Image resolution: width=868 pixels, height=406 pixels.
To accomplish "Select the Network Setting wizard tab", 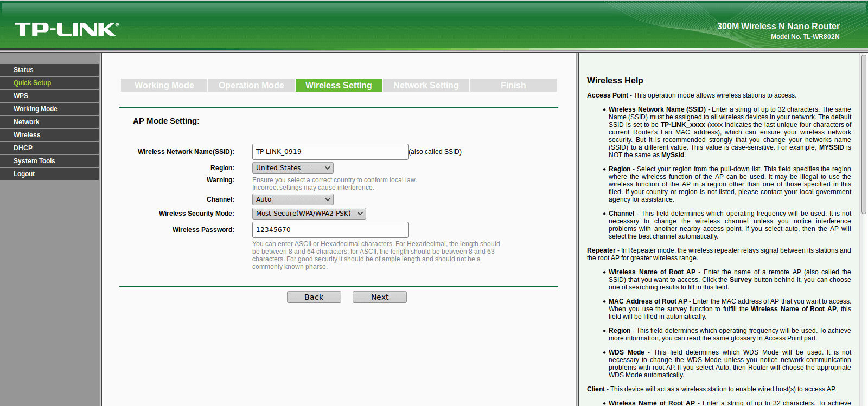I will click(x=426, y=85).
